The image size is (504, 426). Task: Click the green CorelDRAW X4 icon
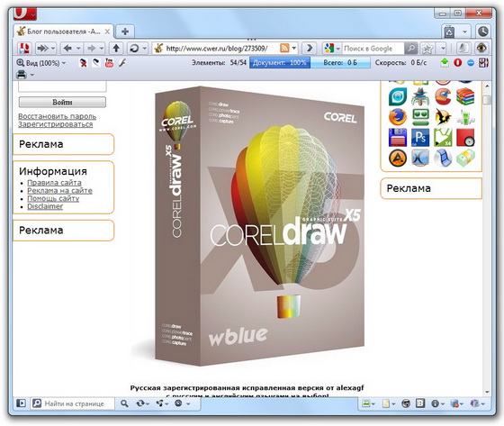click(443, 138)
